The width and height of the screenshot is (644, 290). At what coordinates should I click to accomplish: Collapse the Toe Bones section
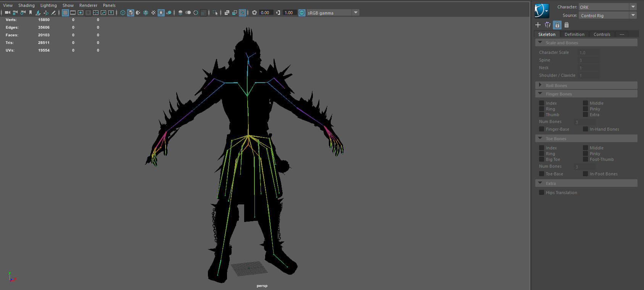(586, 138)
